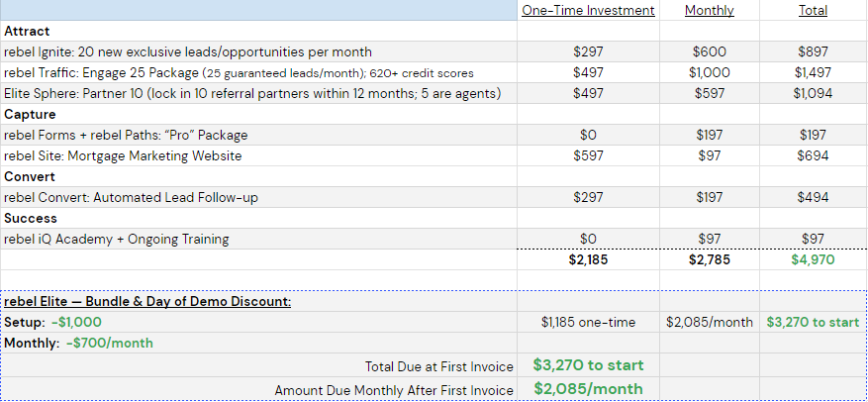Click the $1,497 total for rebel Traffic
868x402 pixels.
point(813,72)
